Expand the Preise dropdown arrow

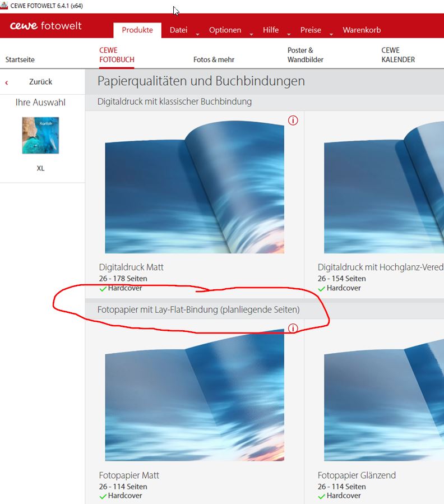pyautogui.click(x=331, y=34)
